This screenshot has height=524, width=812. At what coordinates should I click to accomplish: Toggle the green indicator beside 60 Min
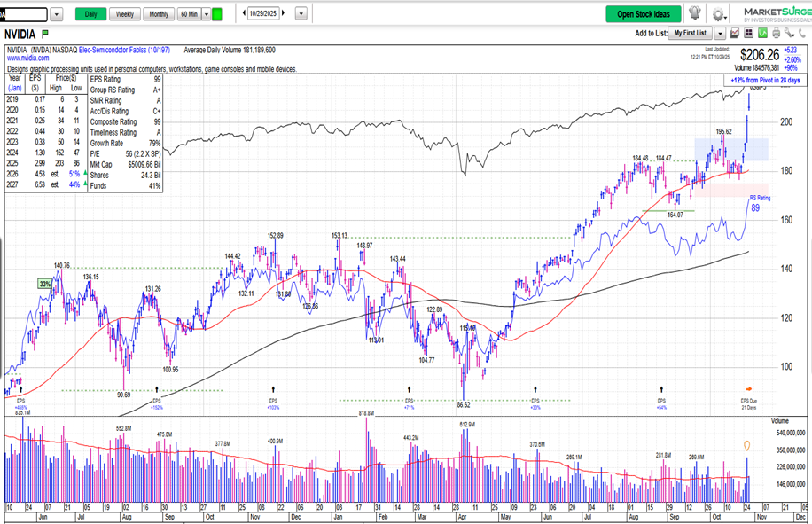[x=218, y=13]
